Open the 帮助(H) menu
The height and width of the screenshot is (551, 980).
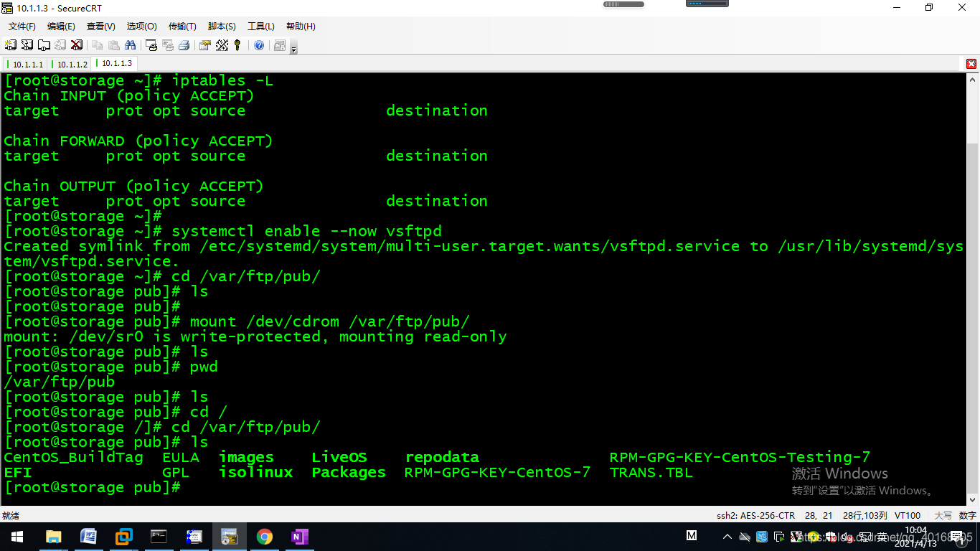301,27
